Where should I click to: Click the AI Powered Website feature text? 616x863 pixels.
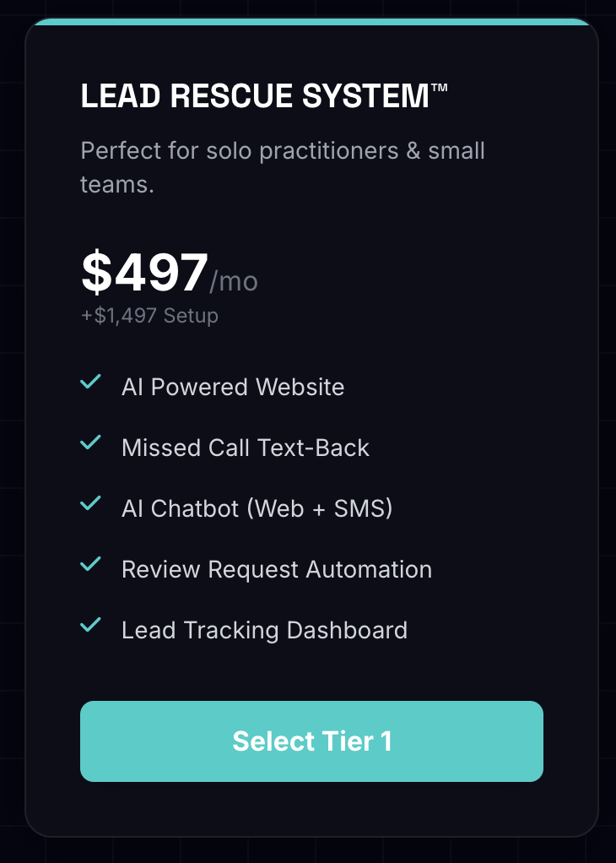click(233, 387)
